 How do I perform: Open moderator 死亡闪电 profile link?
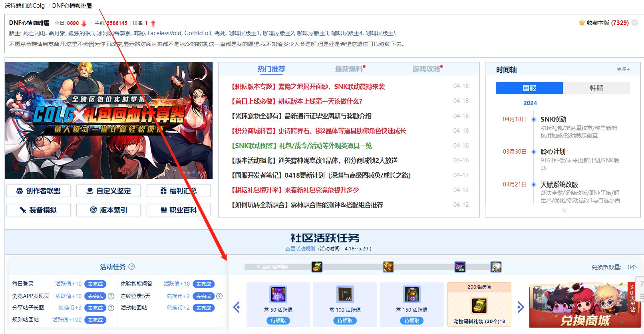(x=34, y=33)
